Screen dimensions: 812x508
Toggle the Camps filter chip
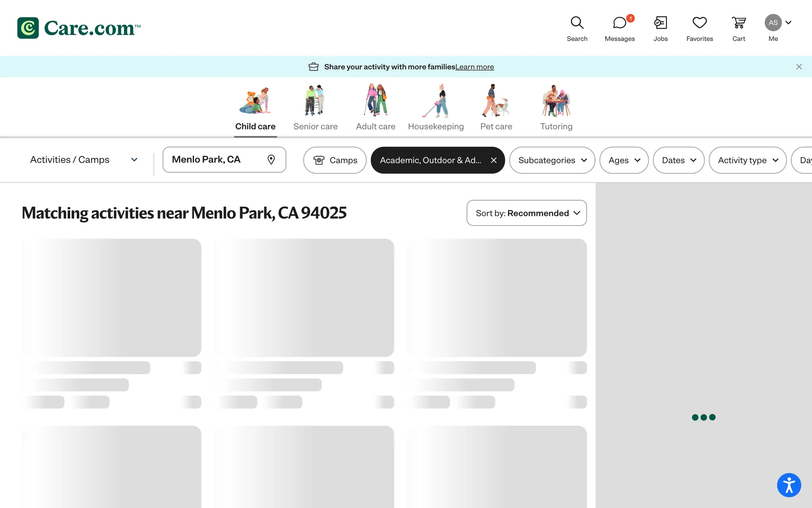pyautogui.click(x=335, y=160)
